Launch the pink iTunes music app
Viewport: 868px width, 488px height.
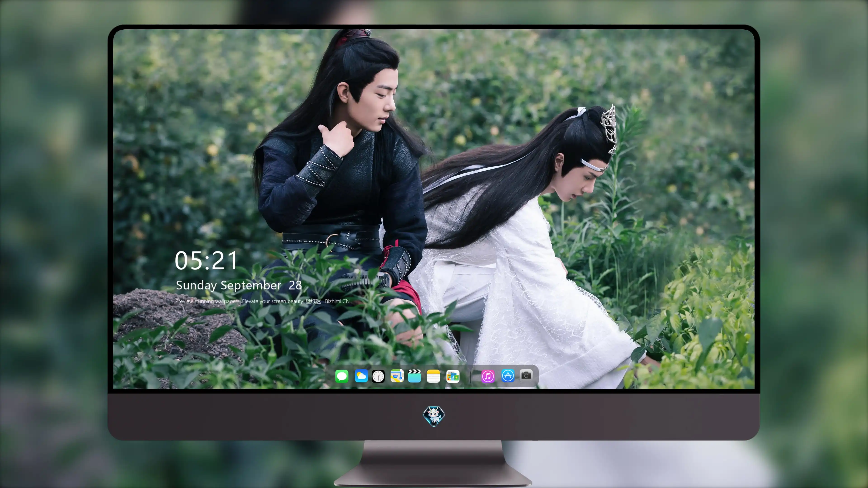pyautogui.click(x=488, y=376)
